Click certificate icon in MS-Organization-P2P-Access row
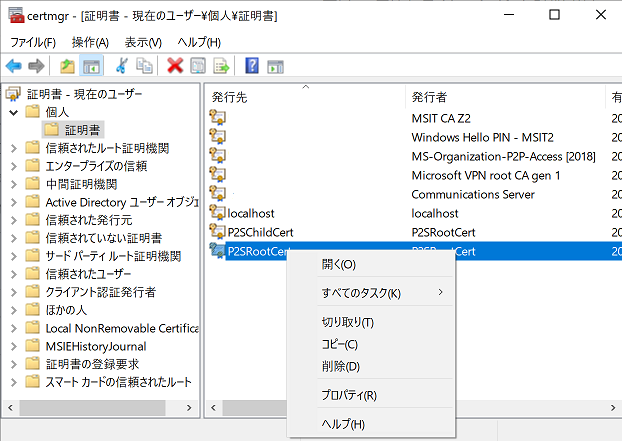Image resolution: width=622 pixels, height=441 pixels. tap(217, 155)
